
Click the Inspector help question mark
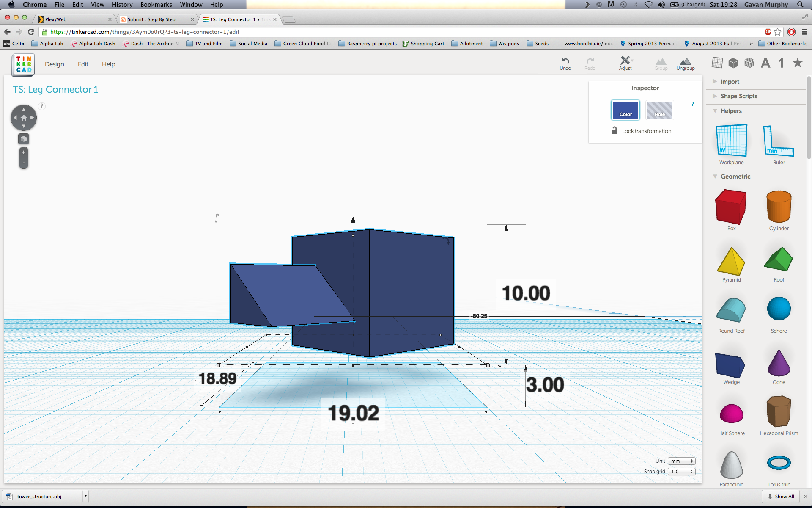click(693, 104)
